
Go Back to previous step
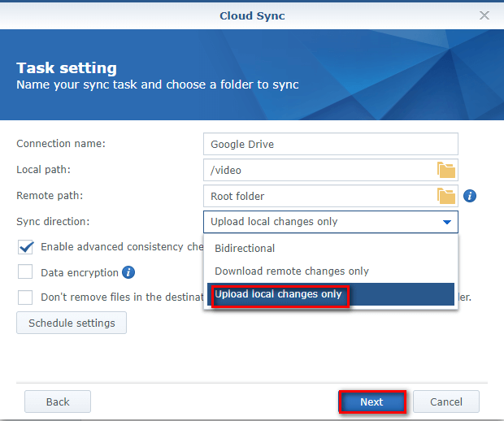tap(57, 401)
